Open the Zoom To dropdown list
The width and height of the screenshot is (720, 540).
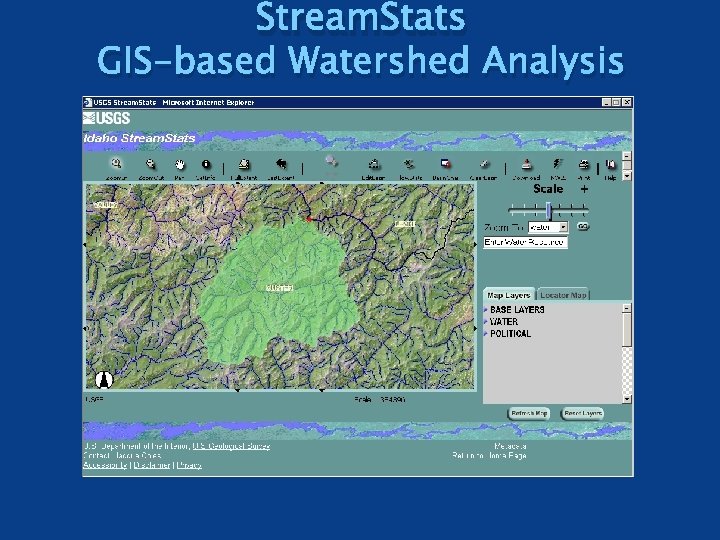[563, 227]
